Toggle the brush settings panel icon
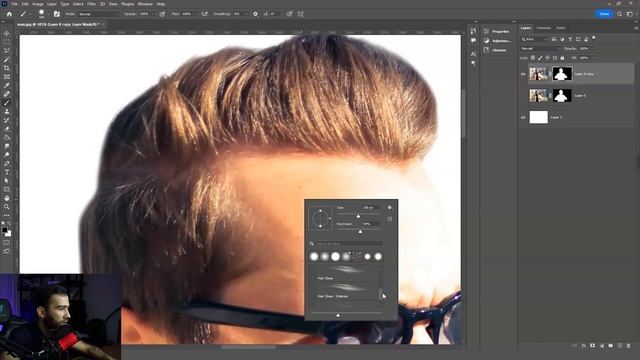640x360 pixels. (x=57, y=14)
